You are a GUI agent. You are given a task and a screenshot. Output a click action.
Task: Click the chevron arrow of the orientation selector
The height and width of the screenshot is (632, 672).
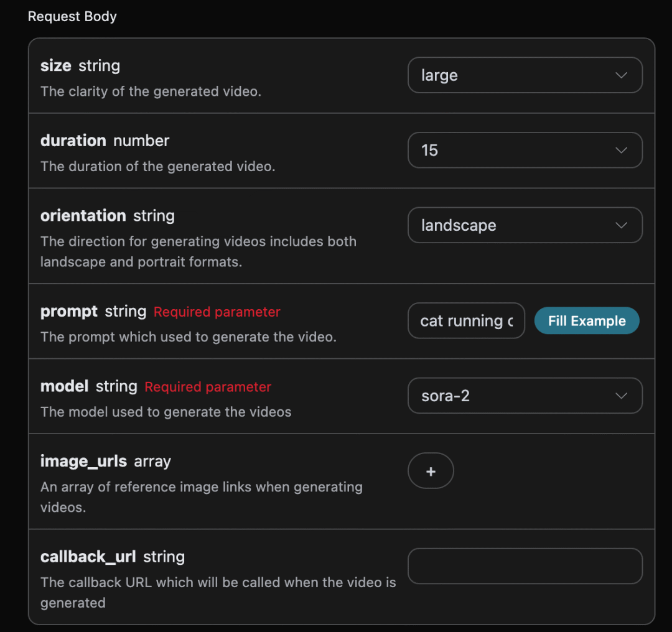point(620,225)
